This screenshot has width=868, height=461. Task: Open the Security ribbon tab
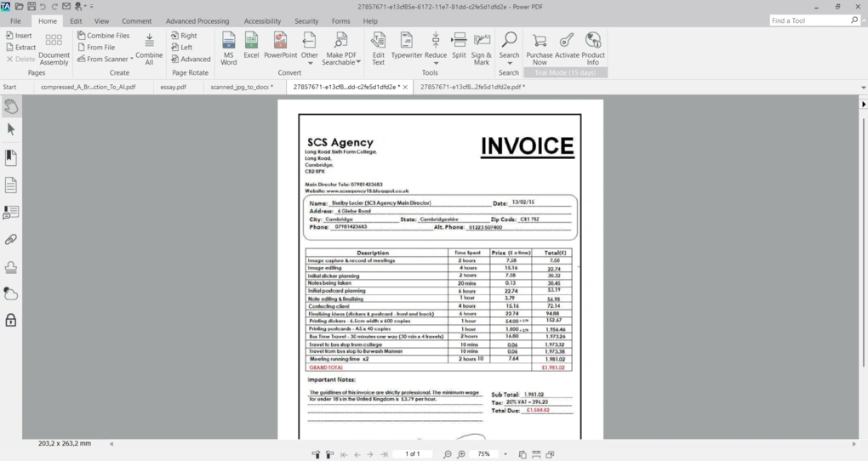coord(306,21)
